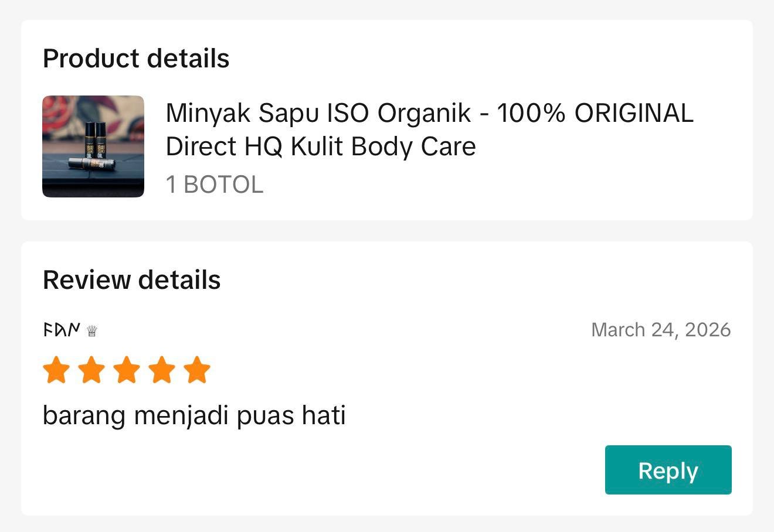
Task: Click the March 24, 2026 review date
Action: [661, 330]
